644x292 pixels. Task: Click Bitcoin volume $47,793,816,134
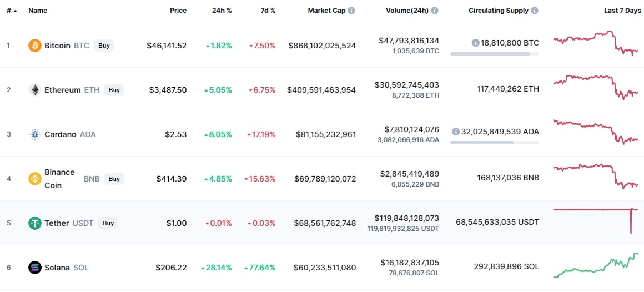(x=409, y=41)
